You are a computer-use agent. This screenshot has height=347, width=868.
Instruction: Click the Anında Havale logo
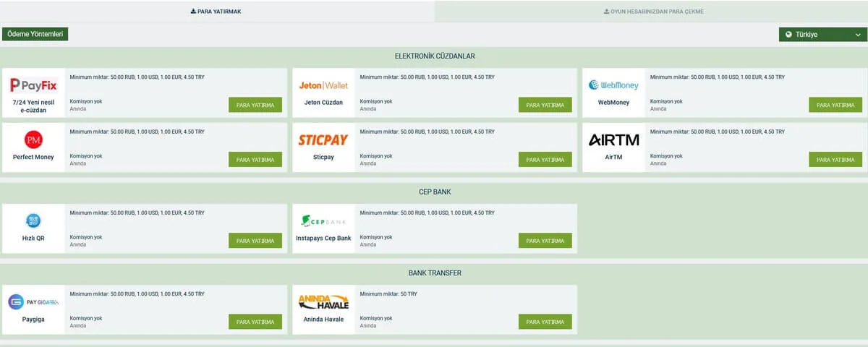(323, 301)
